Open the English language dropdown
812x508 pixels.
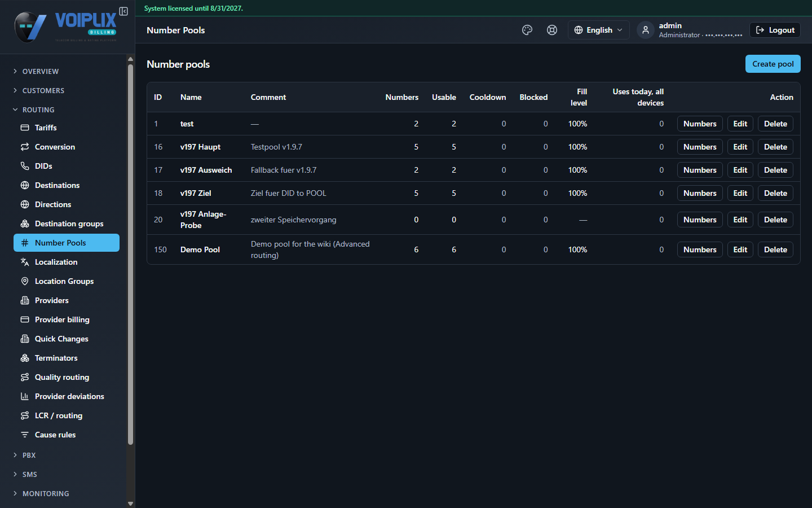[x=598, y=30]
